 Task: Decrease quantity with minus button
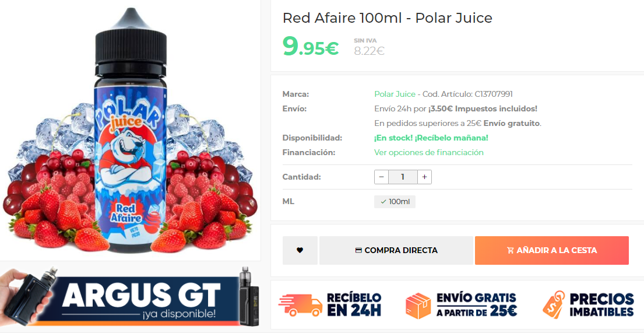(x=382, y=177)
